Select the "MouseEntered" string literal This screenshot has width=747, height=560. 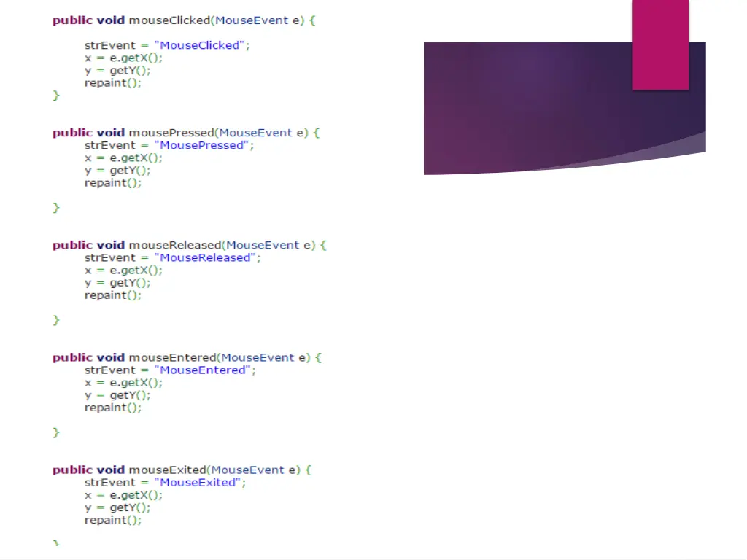coord(203,370)
